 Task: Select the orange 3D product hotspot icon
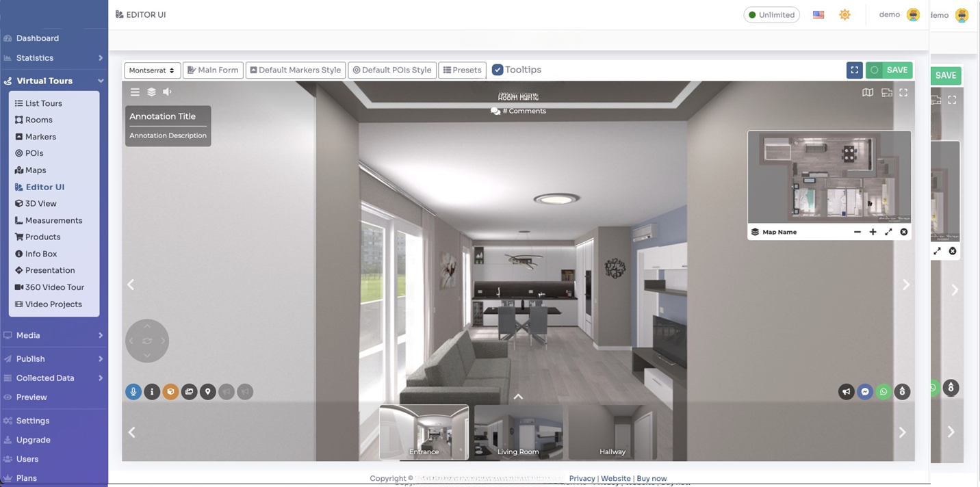[170, 391]
